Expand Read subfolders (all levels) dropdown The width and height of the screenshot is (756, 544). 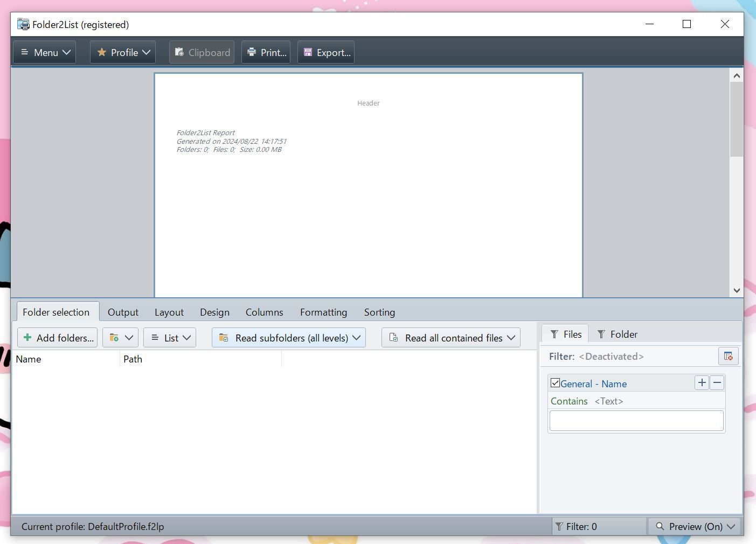pos(289,338)
